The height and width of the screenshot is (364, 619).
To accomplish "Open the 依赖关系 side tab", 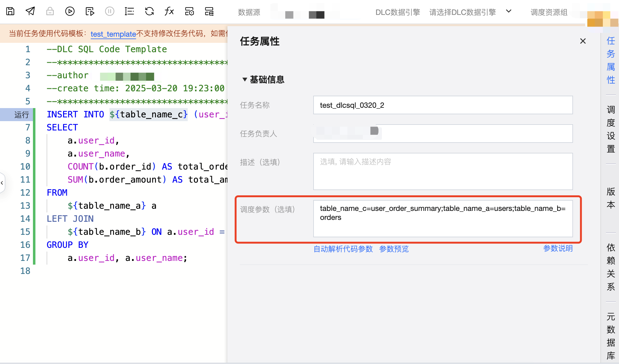I will 611,267.
